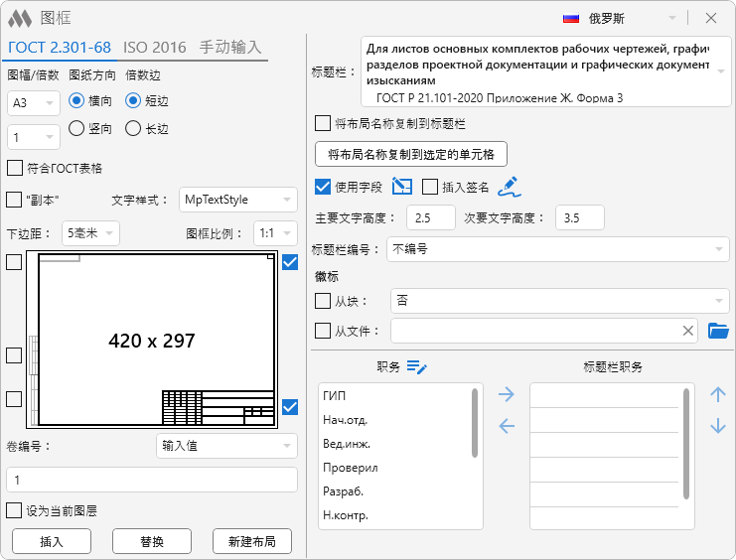Click the 主要文字高度 input field

point(428,217)
